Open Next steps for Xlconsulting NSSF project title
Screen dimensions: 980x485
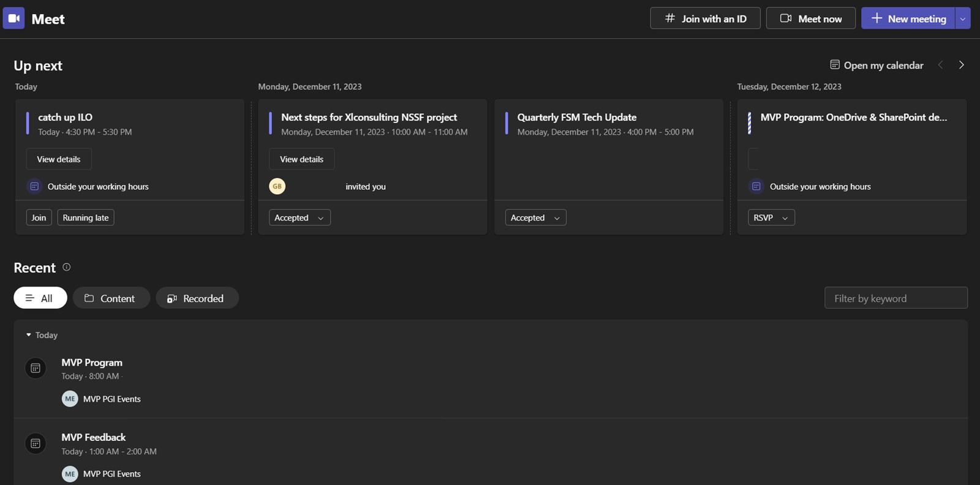pos(369,117)
